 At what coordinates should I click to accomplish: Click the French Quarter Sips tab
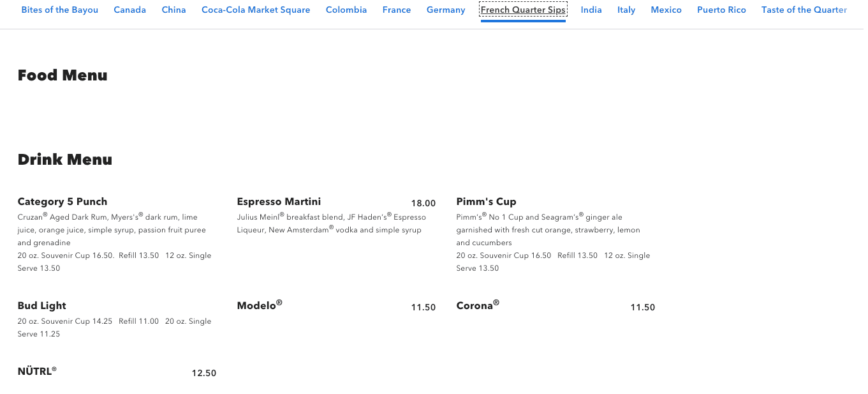tap(523, 10)
